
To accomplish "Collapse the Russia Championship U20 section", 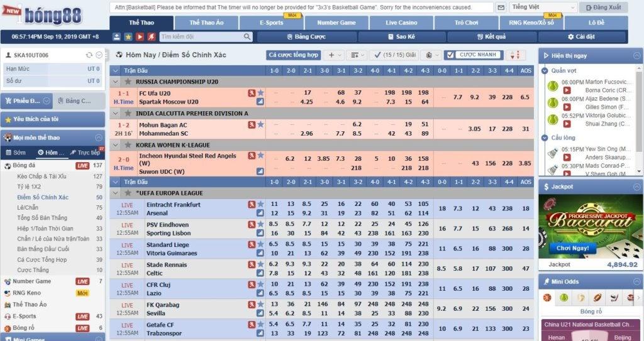I will [116, 82].
